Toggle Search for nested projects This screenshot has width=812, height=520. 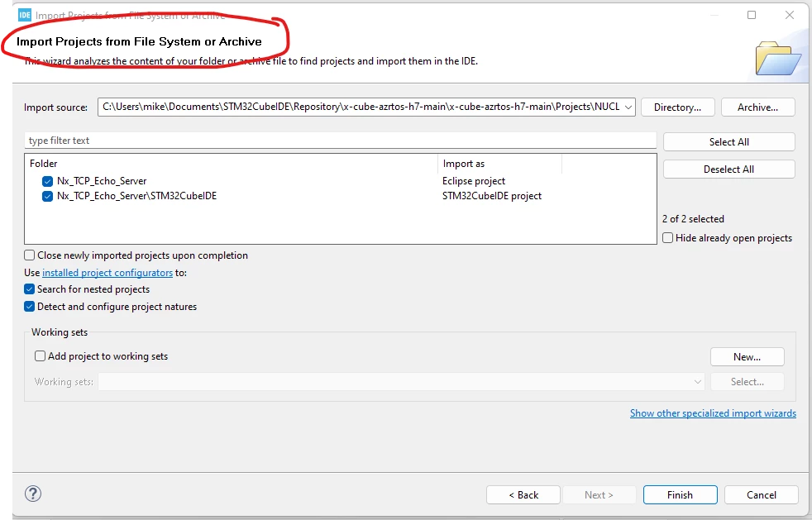[x=30, y=289]
